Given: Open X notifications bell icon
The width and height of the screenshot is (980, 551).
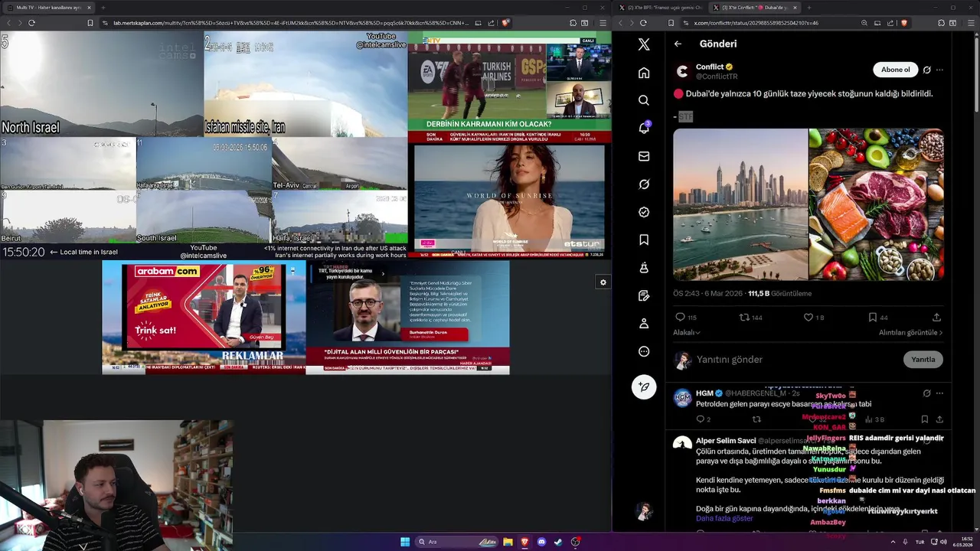Looking at the screenshot, I should pyautogui.click(x=644, y=128).
